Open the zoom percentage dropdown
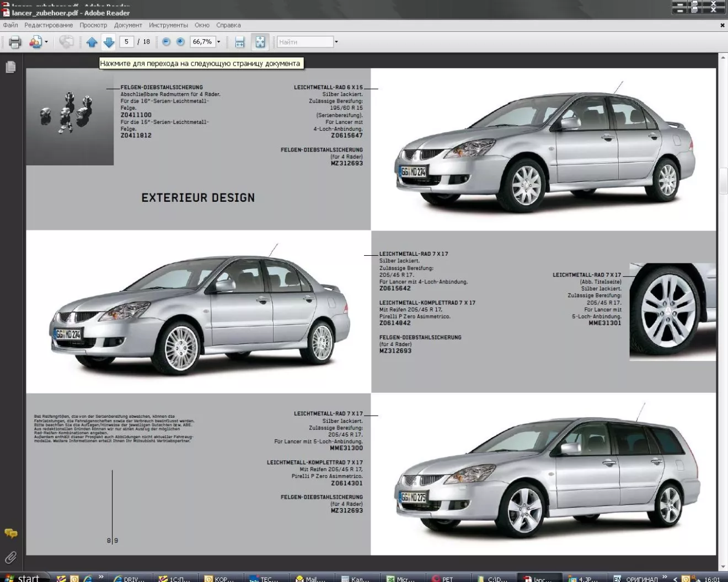 (x=218, y=42)
